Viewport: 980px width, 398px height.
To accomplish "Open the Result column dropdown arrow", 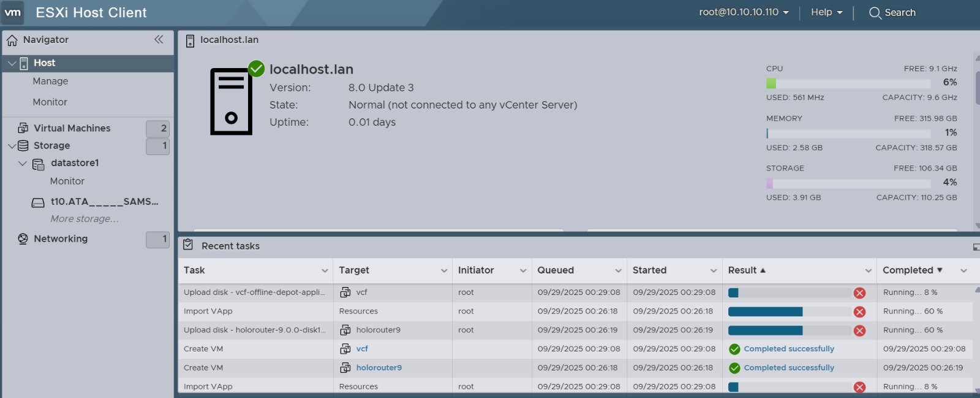I will (x=869, y=271).
